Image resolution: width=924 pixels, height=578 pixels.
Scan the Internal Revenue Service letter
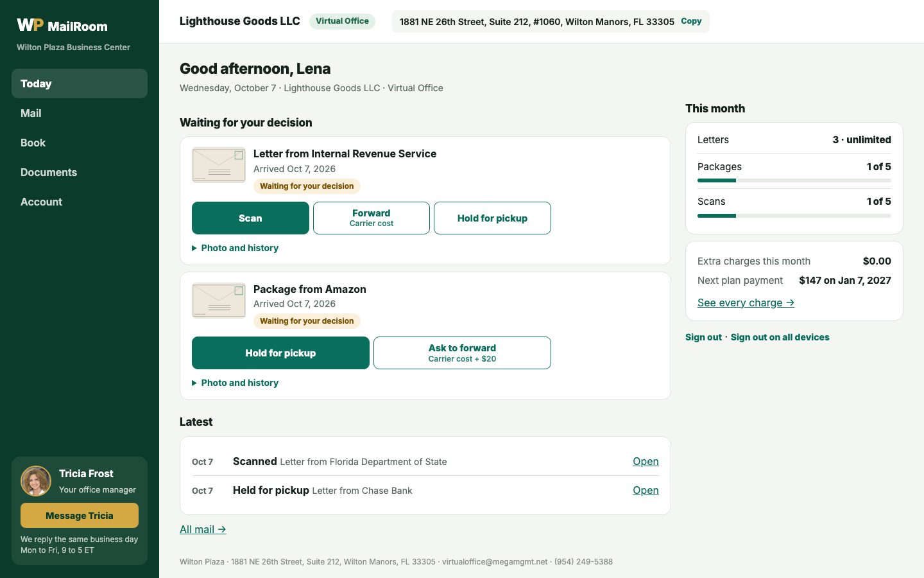click(x=250, y=218)
